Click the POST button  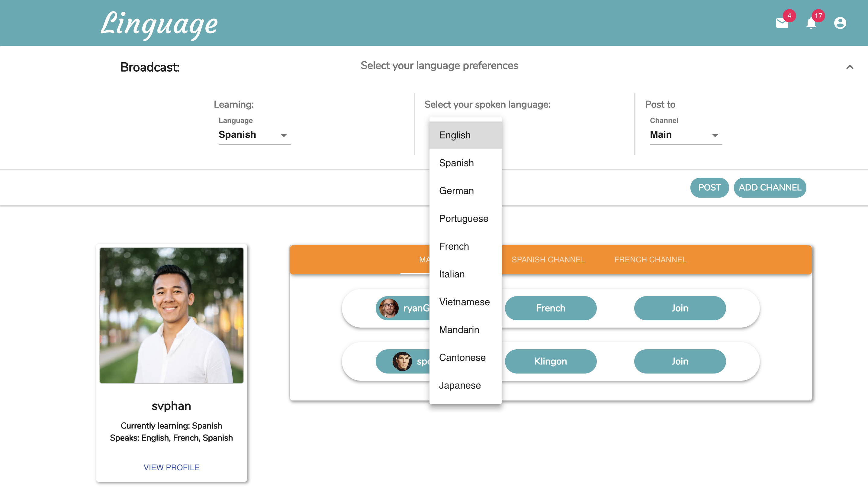pos(709,187)
